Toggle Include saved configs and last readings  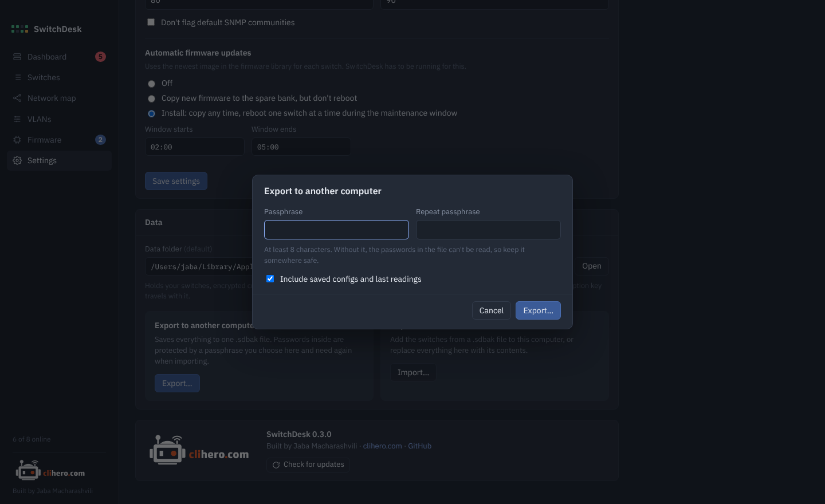[x=270, y=279]
